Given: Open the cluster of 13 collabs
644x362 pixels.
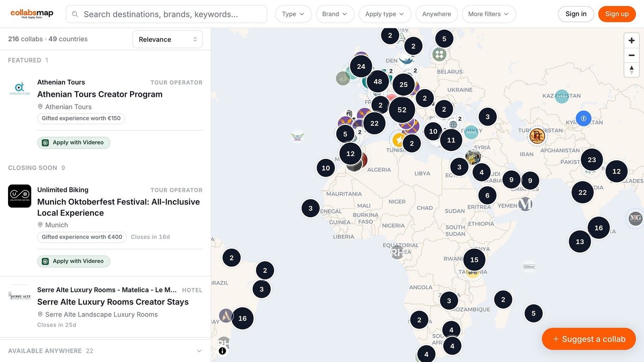Looking at the screenshot, I should [x=580, y=241].
